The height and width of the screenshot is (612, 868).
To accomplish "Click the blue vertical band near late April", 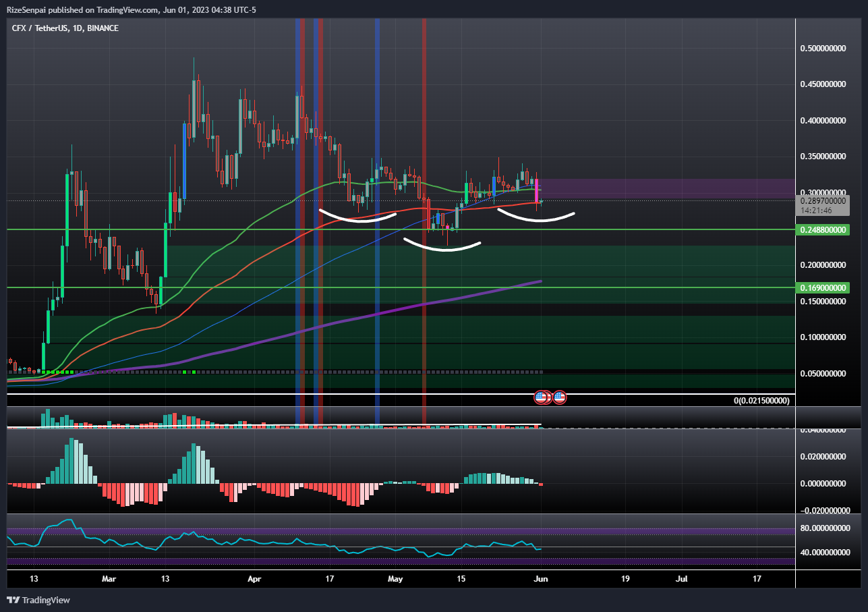I will pyautogui.click(x=377, y=223).
